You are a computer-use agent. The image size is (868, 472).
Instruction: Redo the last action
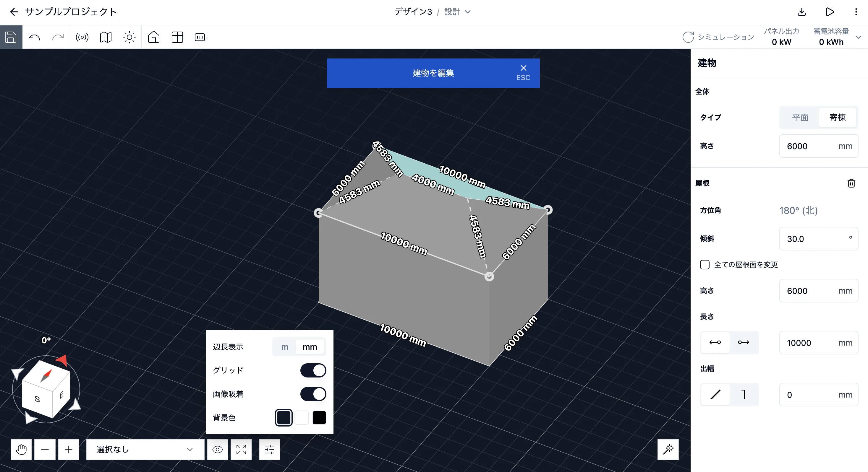pos(58,37)
